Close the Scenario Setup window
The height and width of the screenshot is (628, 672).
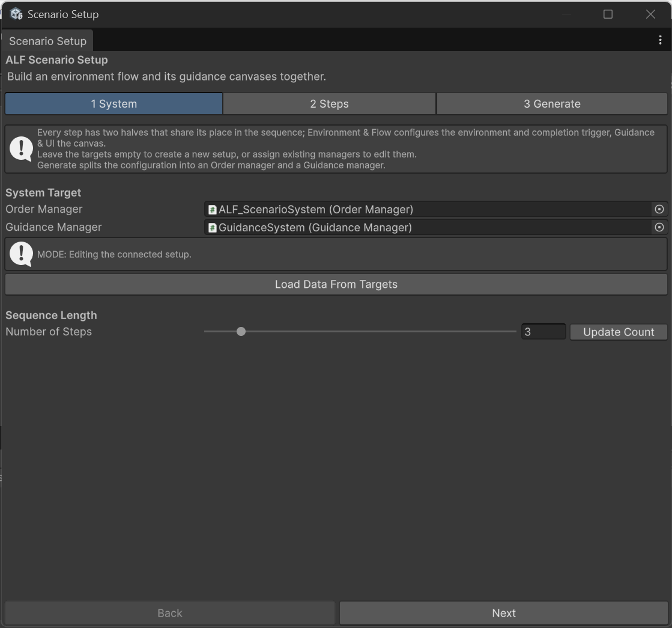[650, 14]
